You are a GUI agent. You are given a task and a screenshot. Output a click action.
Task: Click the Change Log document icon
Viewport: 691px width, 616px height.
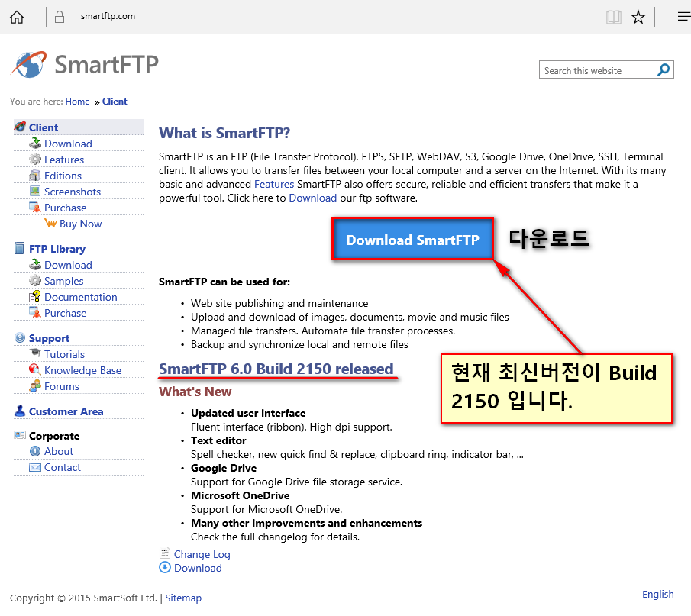tap(165, 553)
